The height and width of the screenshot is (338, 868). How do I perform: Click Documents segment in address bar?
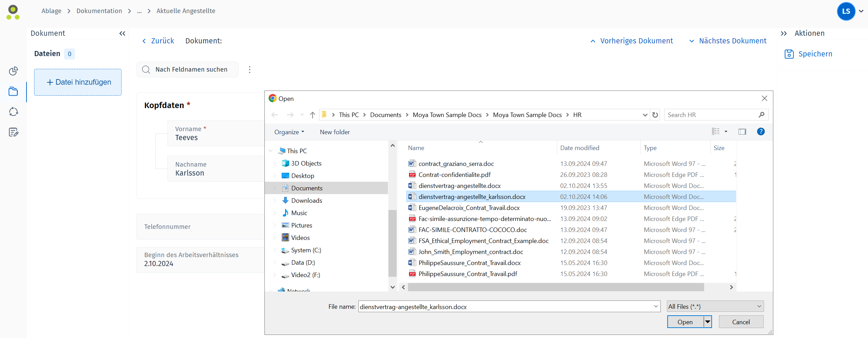pyautogui.click(x=386, y=115)
